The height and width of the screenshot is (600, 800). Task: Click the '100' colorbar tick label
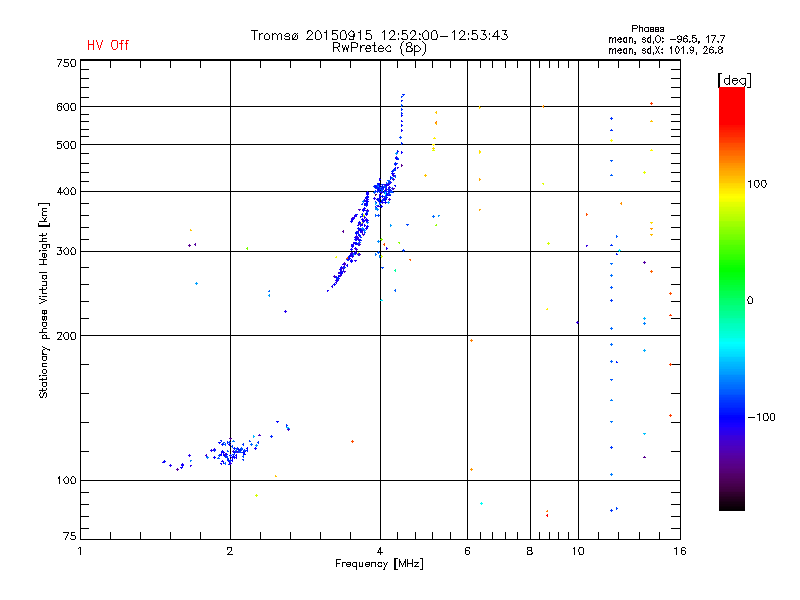757,184
